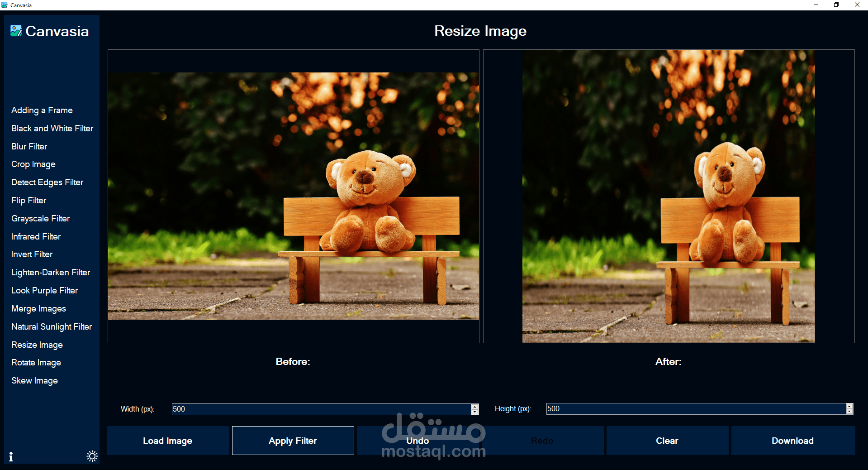Select Look Purple Filter
The image size is (868, 470).
(45, 291)
